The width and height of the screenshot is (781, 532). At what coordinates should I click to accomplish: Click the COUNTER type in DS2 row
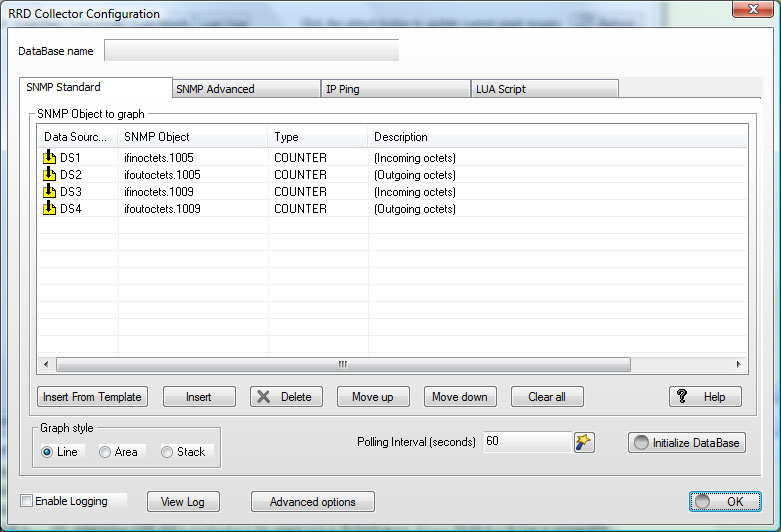pyautogui.click(x=300, y=174)
